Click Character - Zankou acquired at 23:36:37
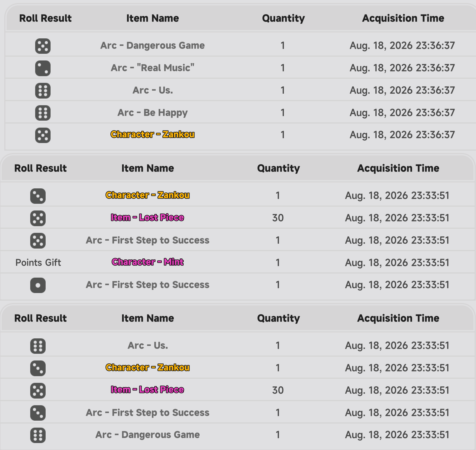Viewport: 476px width, 450px height. (153, 134)
